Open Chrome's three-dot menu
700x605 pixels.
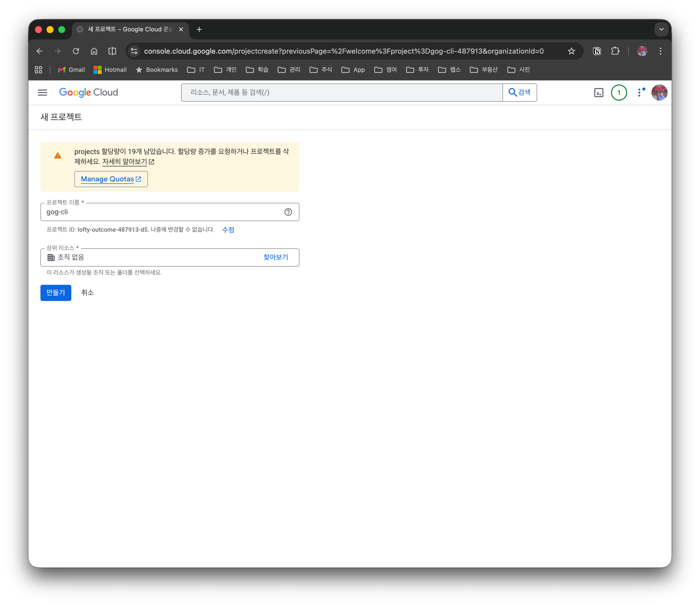pyautogui.click(x=660, y=51)
